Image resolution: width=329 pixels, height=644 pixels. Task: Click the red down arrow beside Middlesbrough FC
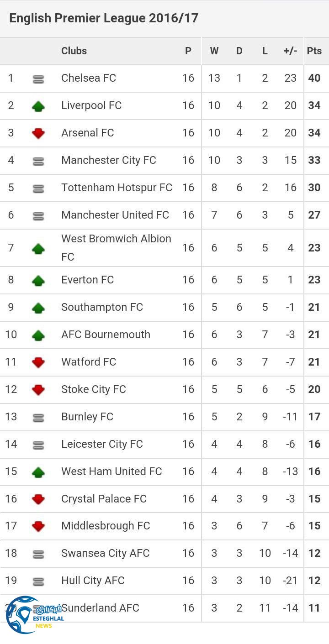(38, 526)
